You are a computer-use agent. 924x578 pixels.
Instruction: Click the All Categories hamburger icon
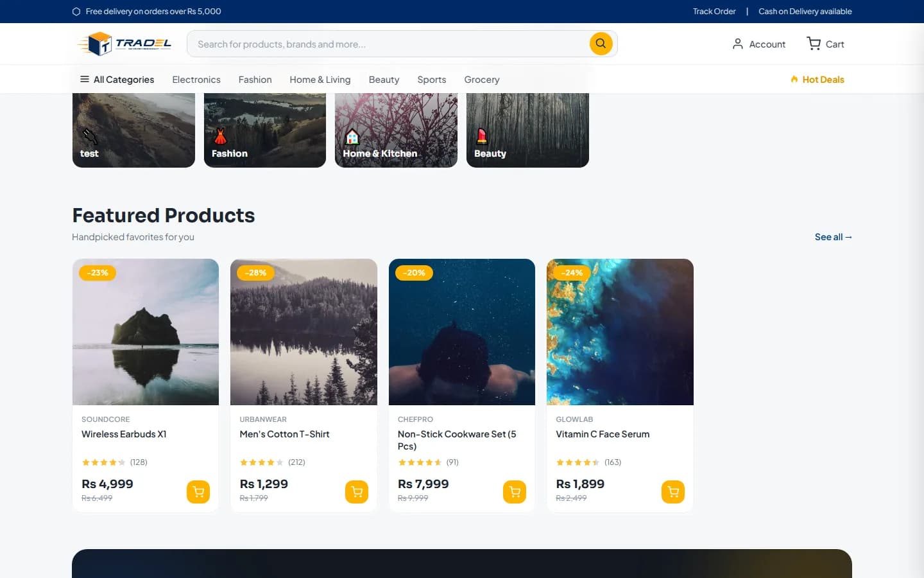[x=84, y=79]
